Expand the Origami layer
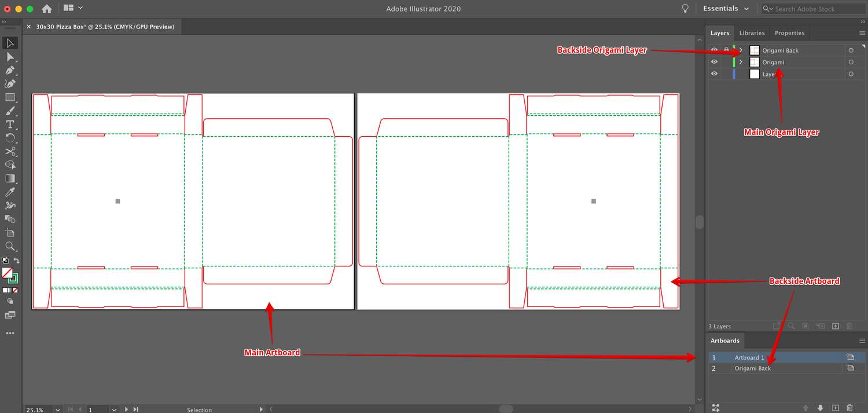The image size is (868, 413). click(x=741, y=62)
